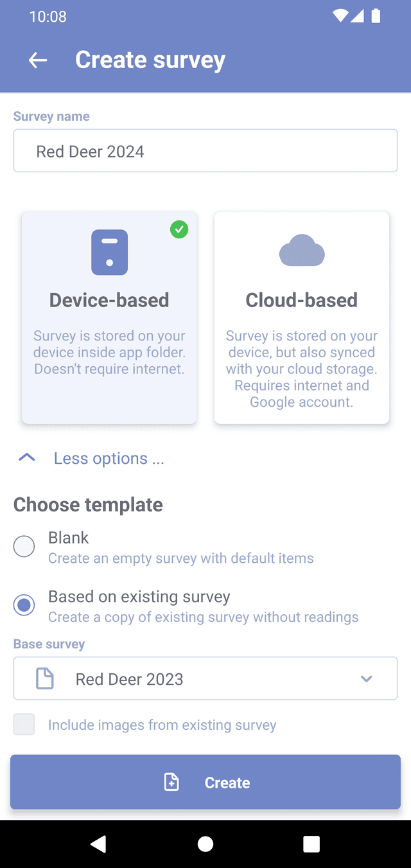Tap the back arrow icon
411x868 pixels.
[38, 60]
